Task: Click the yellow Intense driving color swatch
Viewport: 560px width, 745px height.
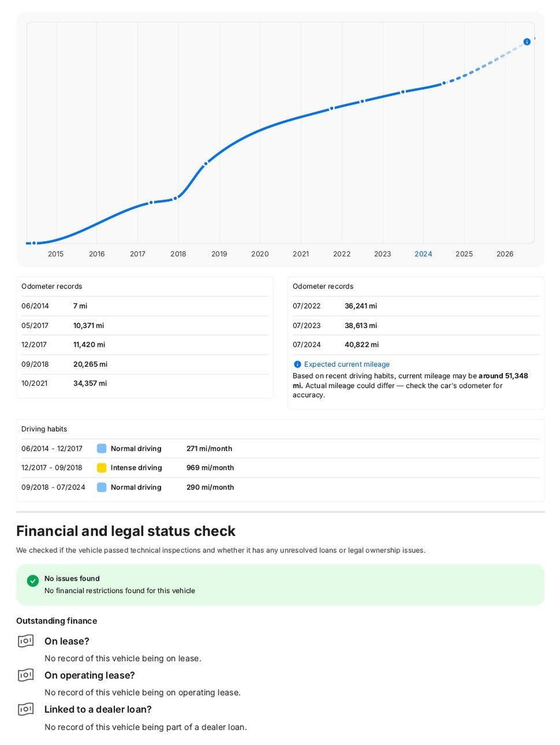Action: 101,468
